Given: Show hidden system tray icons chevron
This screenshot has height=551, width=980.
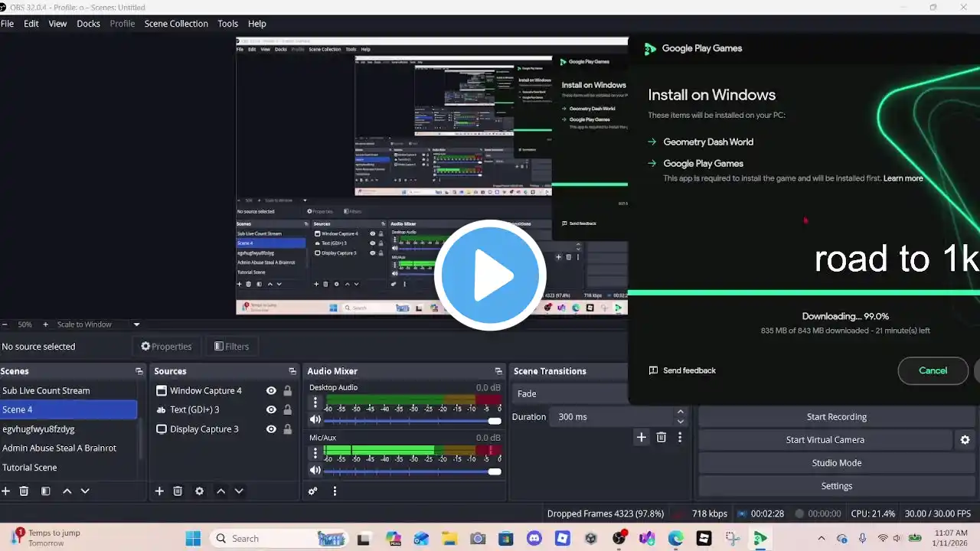Looking at the screenshot, I should 822,539.
